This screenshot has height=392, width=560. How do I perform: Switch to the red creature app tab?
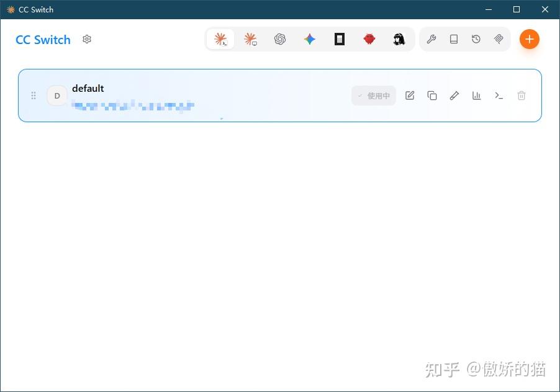(x=369, y=39)
